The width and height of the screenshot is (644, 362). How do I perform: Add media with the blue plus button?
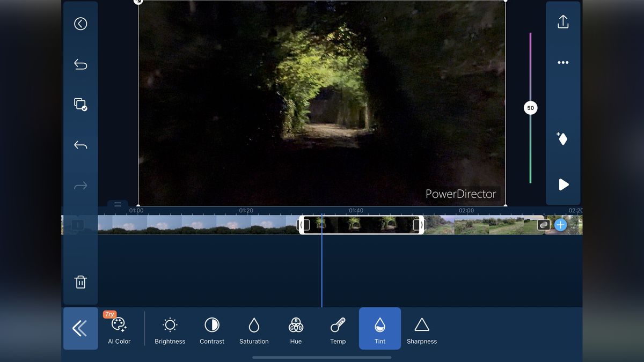click(x=561, y=225)
